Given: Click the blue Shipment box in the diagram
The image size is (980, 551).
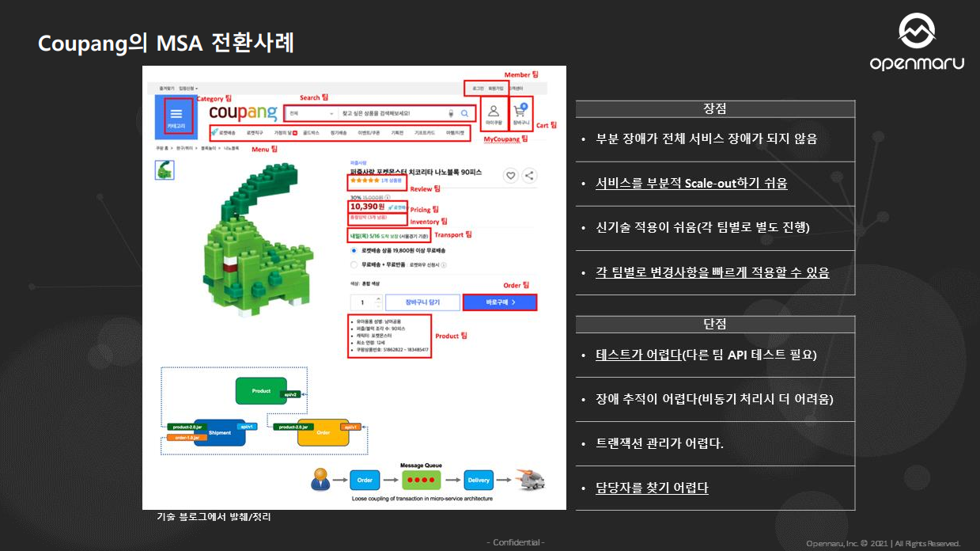Looking at the screenshot, I should click(221, 432).
